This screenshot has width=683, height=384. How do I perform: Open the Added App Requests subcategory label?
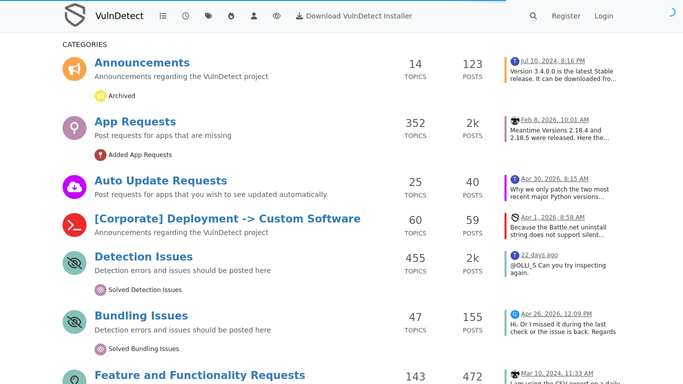[140, 155]
